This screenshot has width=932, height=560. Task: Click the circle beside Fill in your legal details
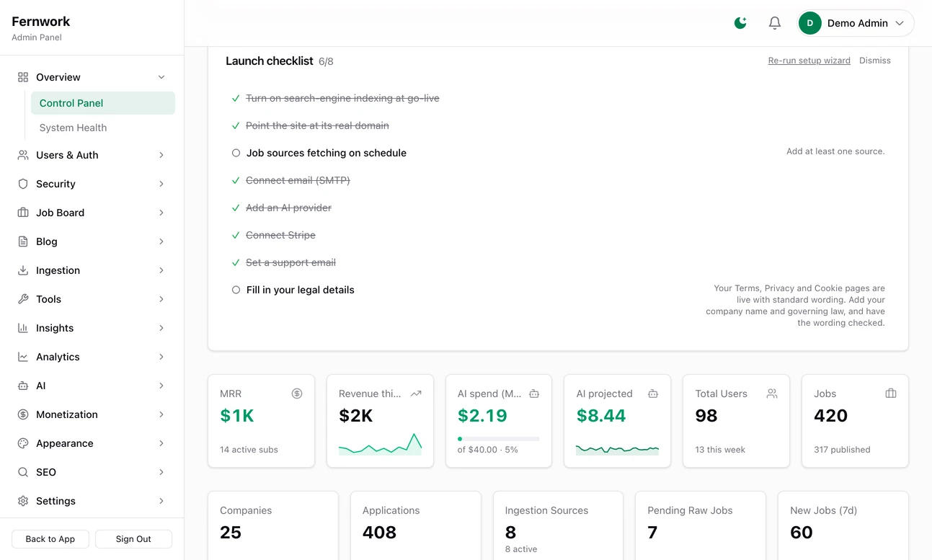point(236,290)
